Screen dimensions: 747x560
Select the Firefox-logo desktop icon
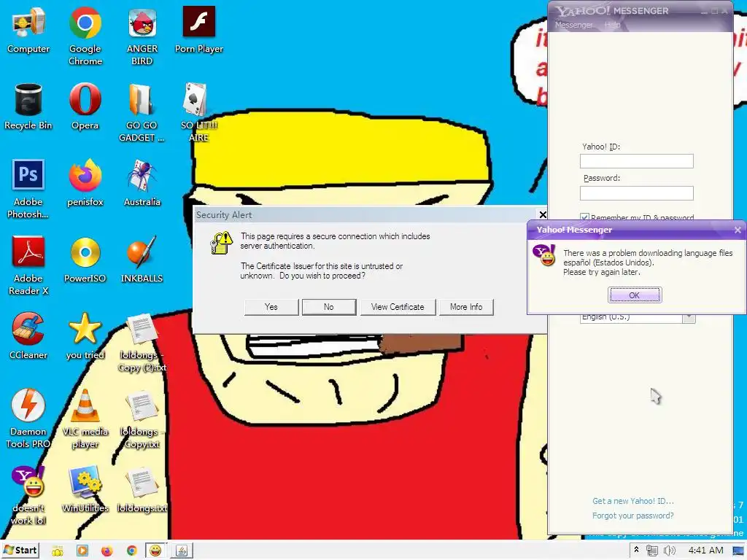85,183
